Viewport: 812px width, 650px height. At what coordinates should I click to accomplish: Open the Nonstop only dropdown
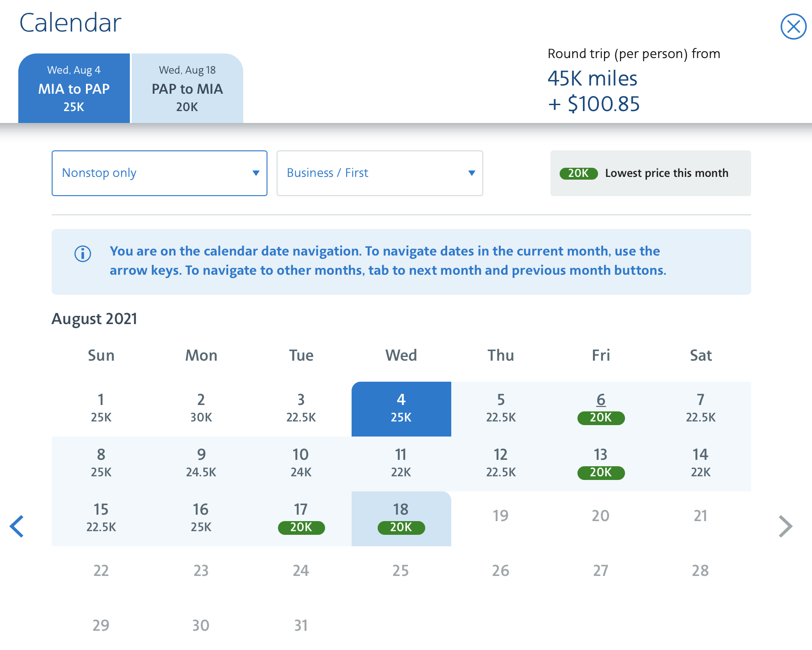click(159, 173)
